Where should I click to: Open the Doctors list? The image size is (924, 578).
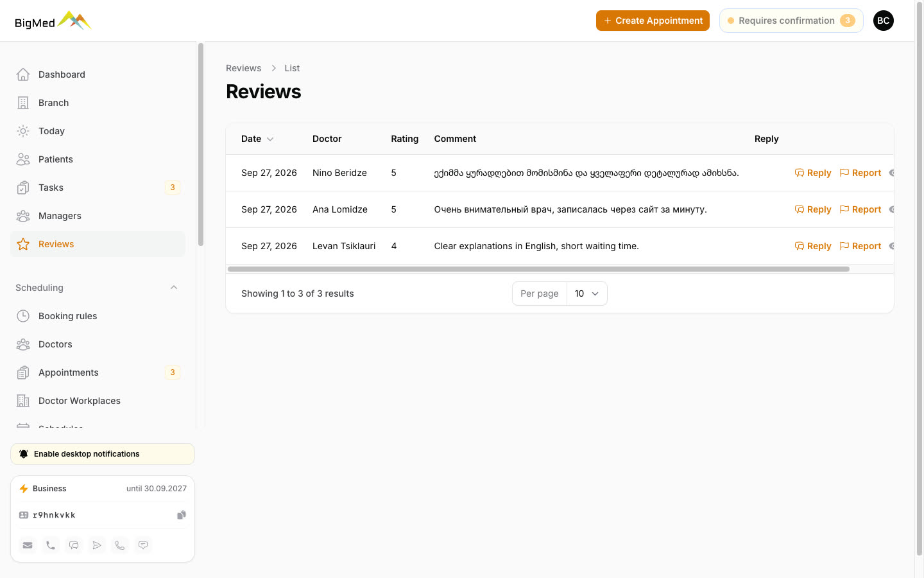point(98,344)
